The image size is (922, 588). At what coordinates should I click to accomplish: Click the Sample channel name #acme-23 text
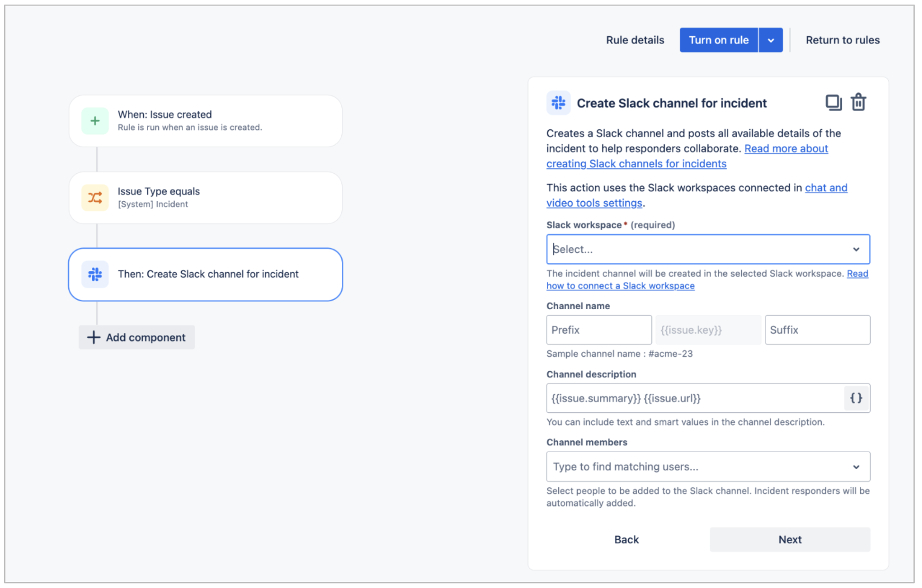(619, 354)
